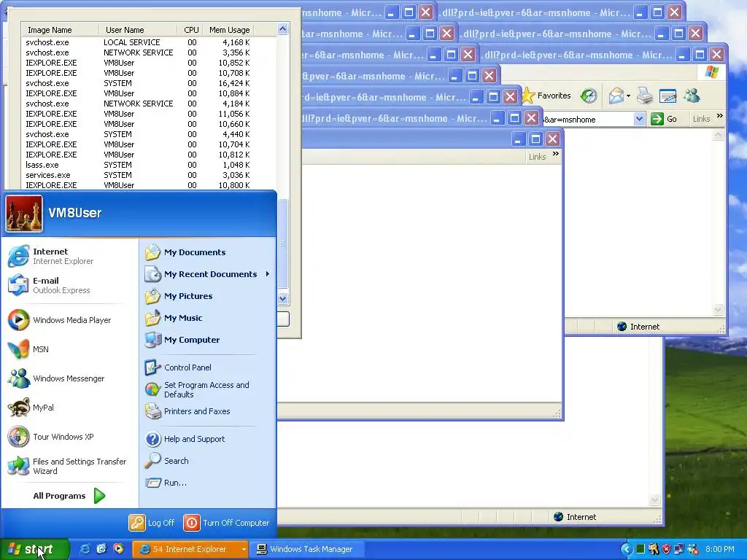Image resolution: width=747 pixels, height=560 pixels.
Task: Launch Media Player from Quick Launch
Action: point(118,549)
